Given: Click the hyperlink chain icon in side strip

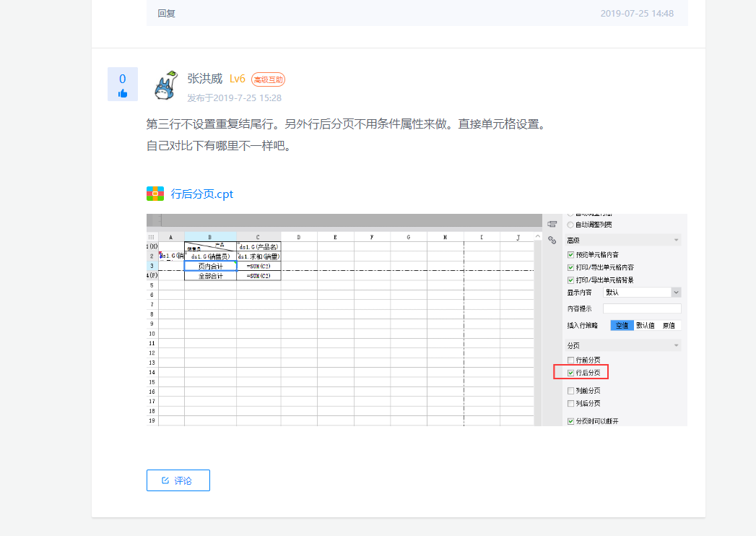Looking at the screenshot, I should click(x=552, y=240).
